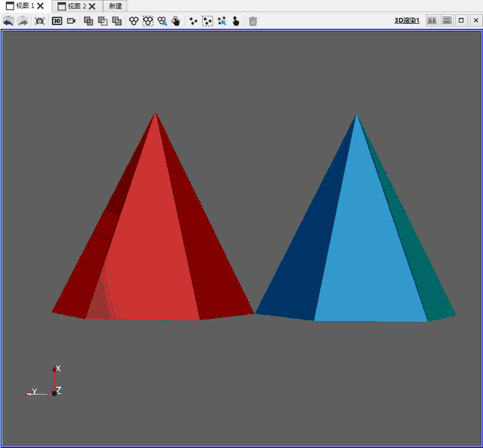Click the X axis label on orientation widget

59,368
